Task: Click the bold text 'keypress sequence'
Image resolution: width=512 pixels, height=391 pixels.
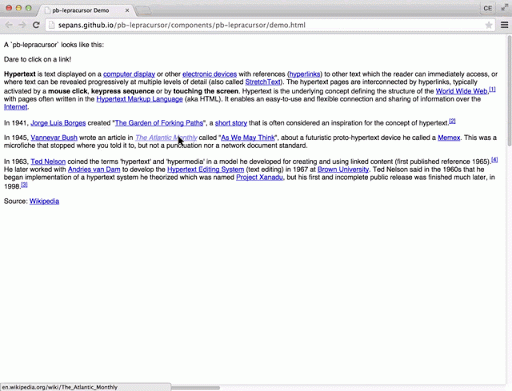Action: (123, 91)
